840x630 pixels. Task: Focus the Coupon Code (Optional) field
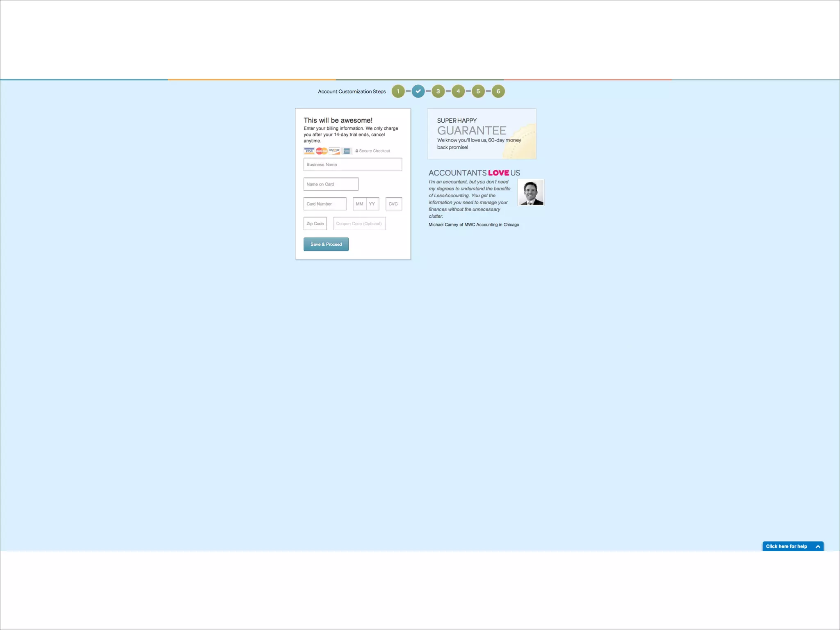pyautogui.click(x=359, y=224)
